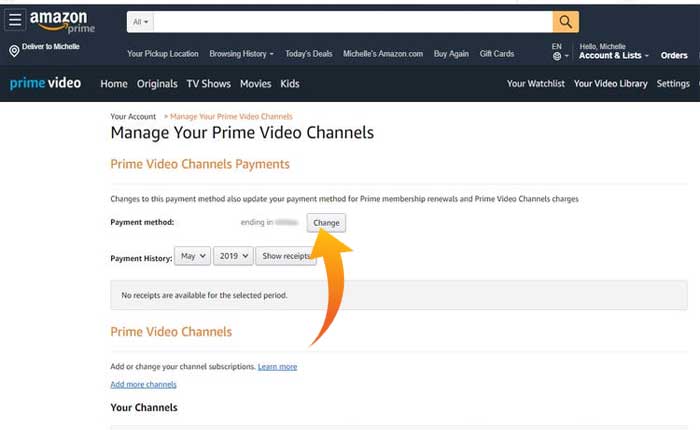Expand Account & Lists menu
Viewport: 700px width, 430px height.
pyautogui.click(x=613, y=56)
